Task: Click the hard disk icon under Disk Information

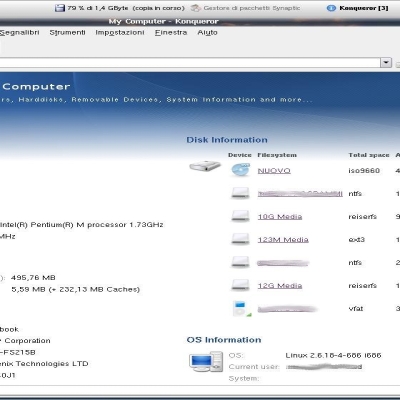Action: pyautogui.click(x=205, y=166)
